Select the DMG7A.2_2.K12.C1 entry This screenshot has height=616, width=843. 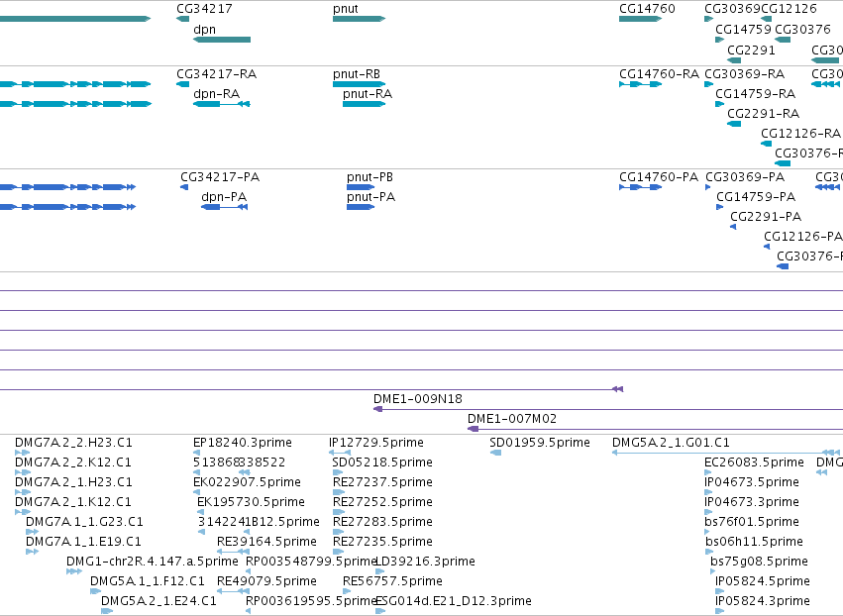(x=23, y=472)
